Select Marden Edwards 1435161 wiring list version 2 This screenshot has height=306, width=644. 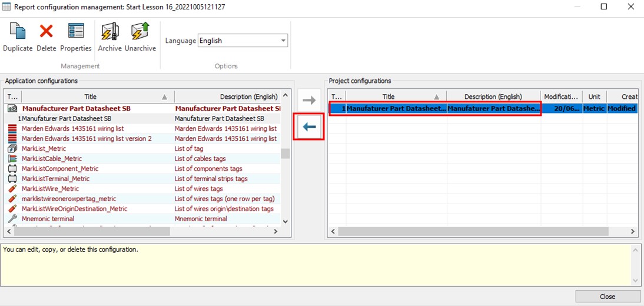pyautogui.click(x=87, y=139)
